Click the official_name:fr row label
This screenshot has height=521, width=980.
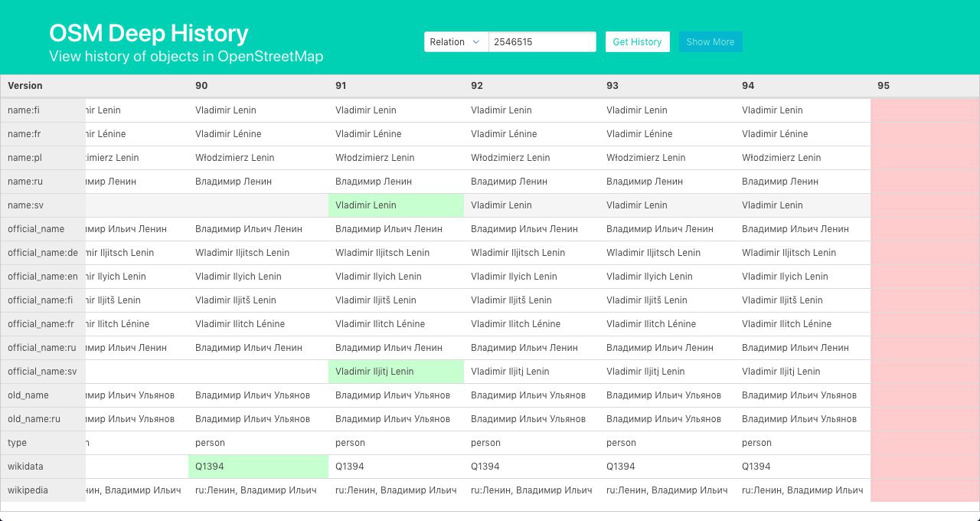point(41,324)
